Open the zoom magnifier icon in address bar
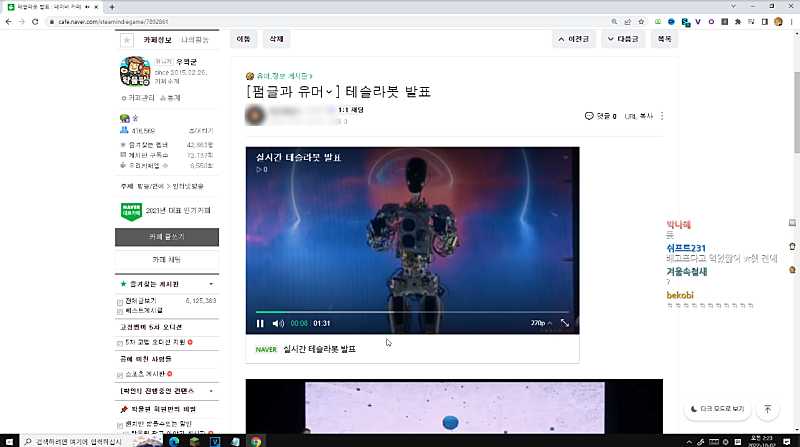800x447 pixels. 614,22
